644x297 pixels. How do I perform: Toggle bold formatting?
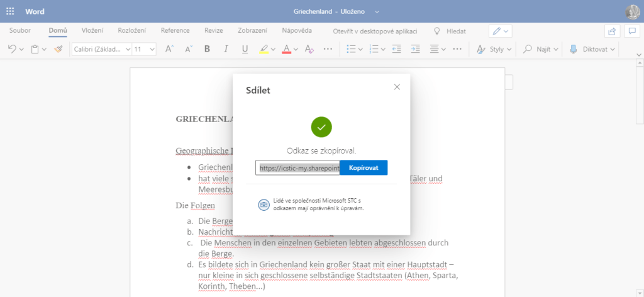(x=207, y=48)
